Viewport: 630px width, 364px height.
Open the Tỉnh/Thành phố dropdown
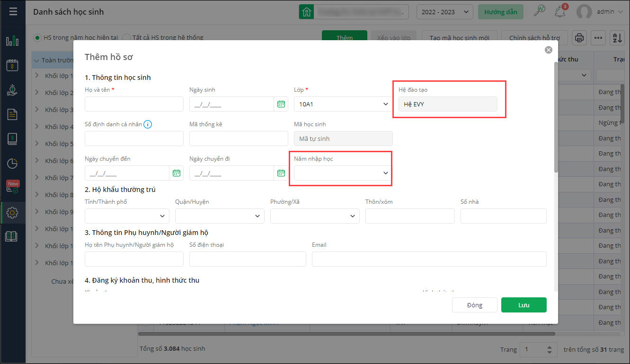click(127, 216)
